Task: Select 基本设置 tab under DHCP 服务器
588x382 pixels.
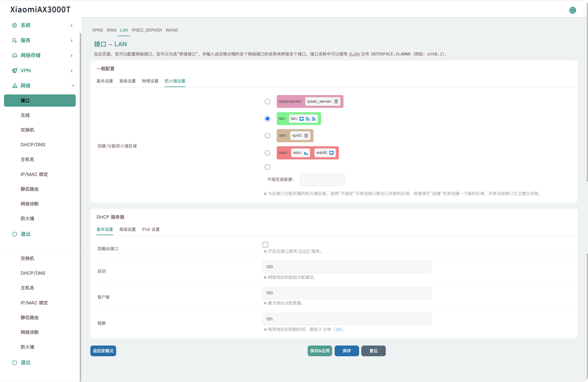Action: coord(105,229)
